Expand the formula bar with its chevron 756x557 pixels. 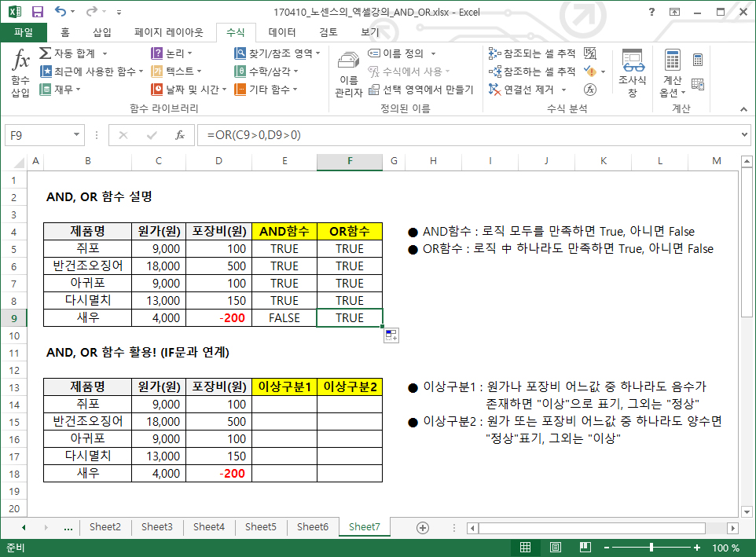[x=744, y=135]
